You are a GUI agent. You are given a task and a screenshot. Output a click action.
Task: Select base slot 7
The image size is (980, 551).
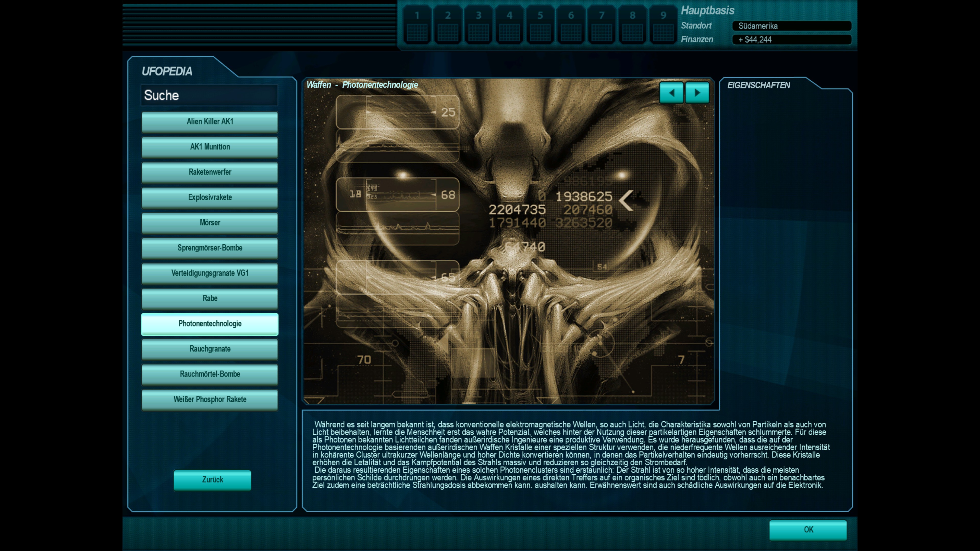602,24
